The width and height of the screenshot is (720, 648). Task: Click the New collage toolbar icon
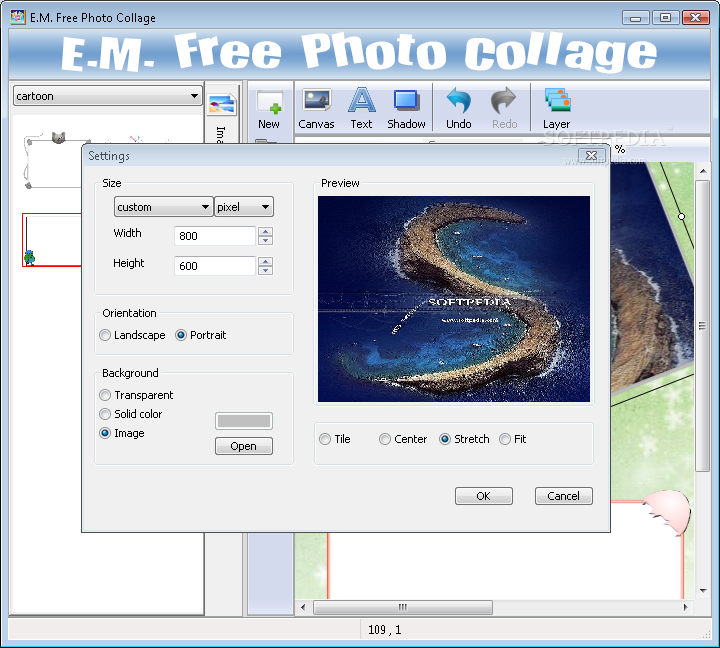click(269, 109)
